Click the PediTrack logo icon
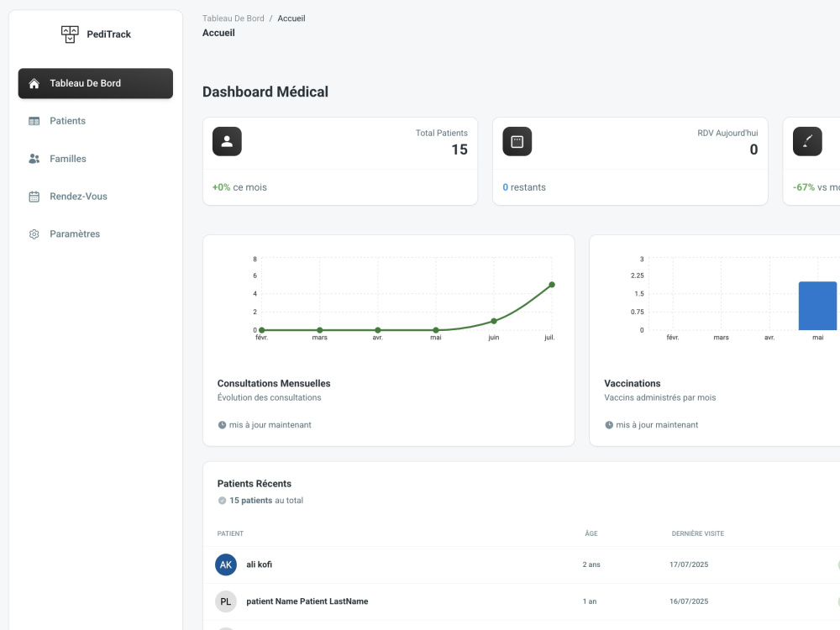Image resolution: width=840 pixels, height=630 pixels. click(x=70, y=34)
